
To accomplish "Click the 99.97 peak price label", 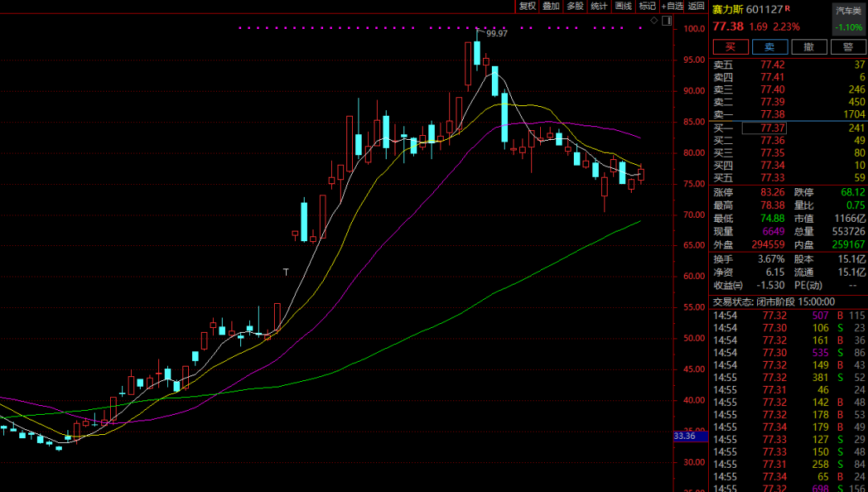I will [497, 33].
